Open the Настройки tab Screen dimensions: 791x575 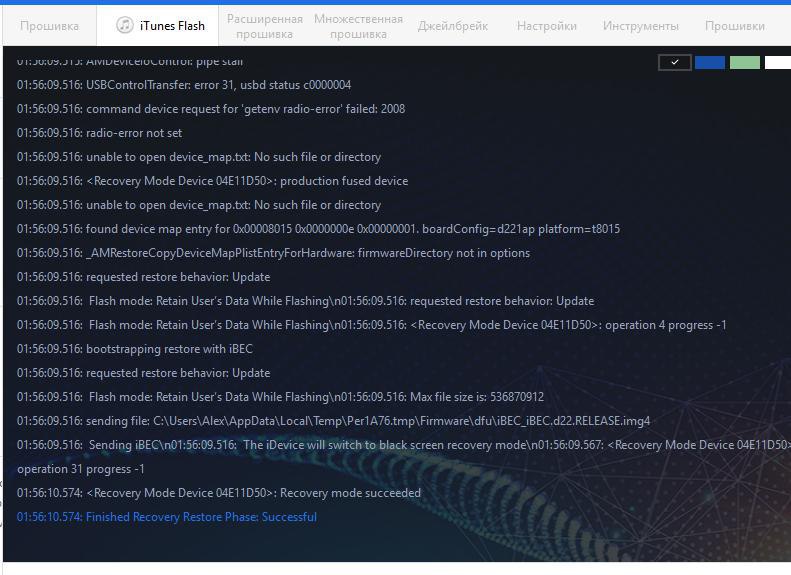pos(547,26)
